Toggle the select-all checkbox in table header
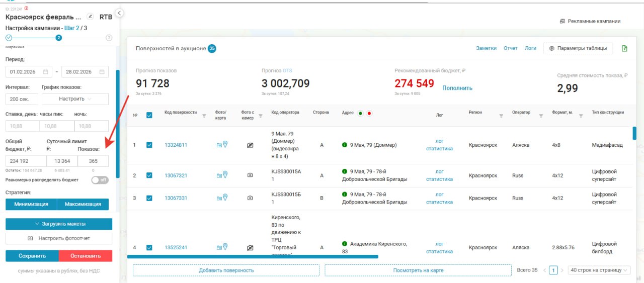This screenshot has height=283, width=644. click(149, 115)
